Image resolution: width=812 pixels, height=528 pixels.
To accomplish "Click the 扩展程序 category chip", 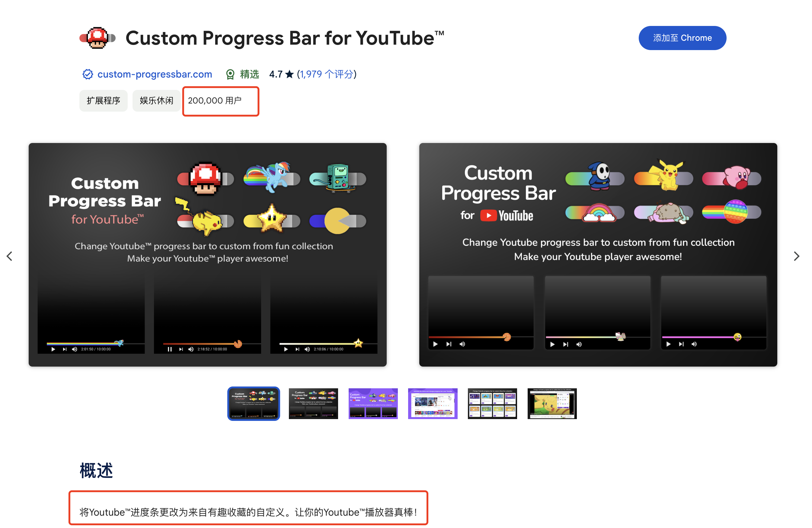I will pyautogui.click(x=103, y=100).
